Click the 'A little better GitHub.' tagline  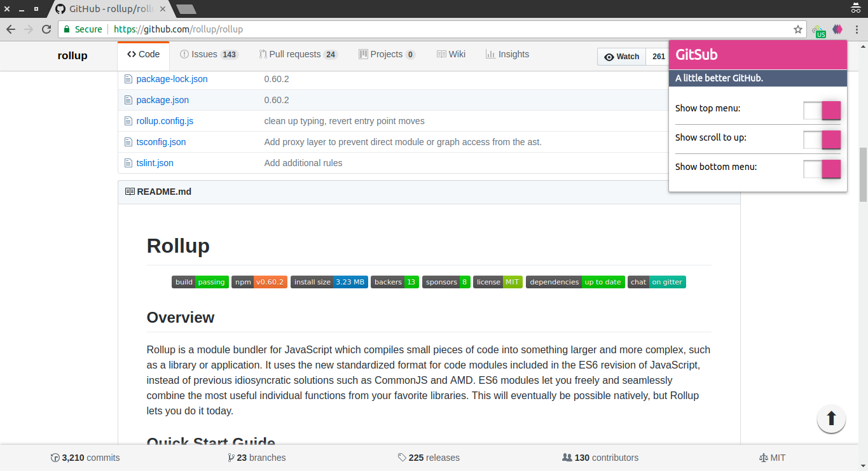point(719,78)
